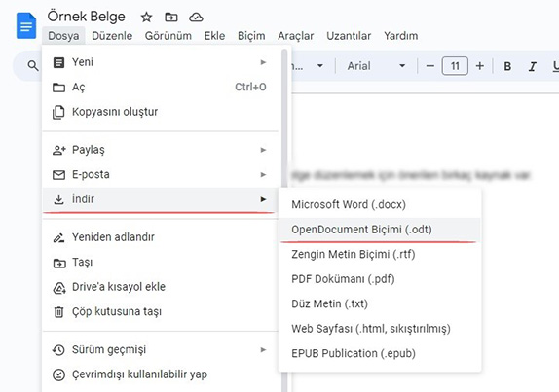559x392 pixels.
Task: Click the Paylaş add-person icon
Action: tap(59, 150)
